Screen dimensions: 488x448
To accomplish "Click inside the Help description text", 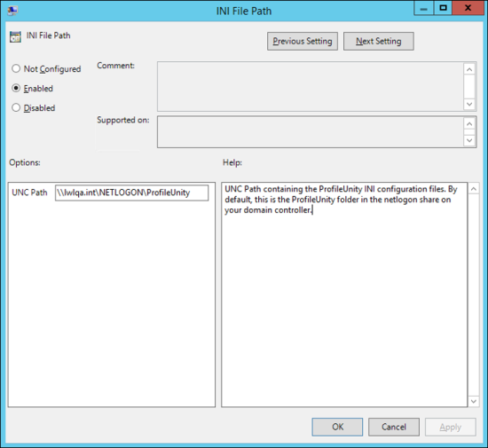I will pos(341,200).
